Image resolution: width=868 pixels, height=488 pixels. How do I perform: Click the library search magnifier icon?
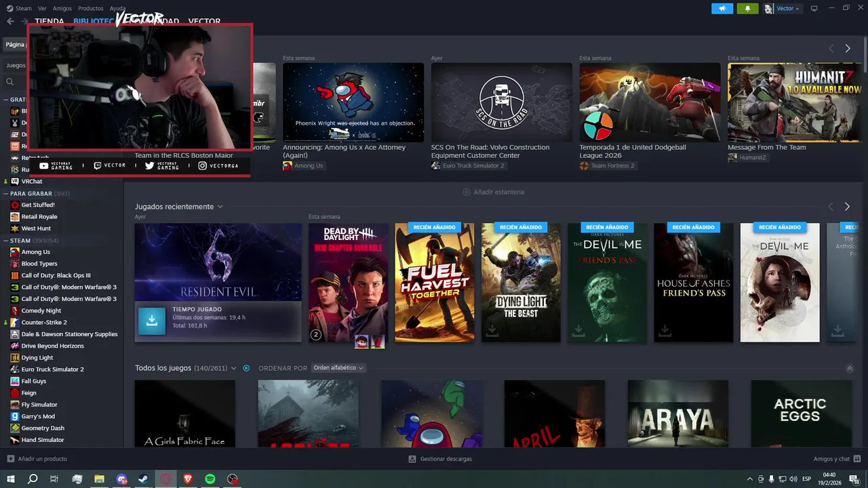coord(9,81)
